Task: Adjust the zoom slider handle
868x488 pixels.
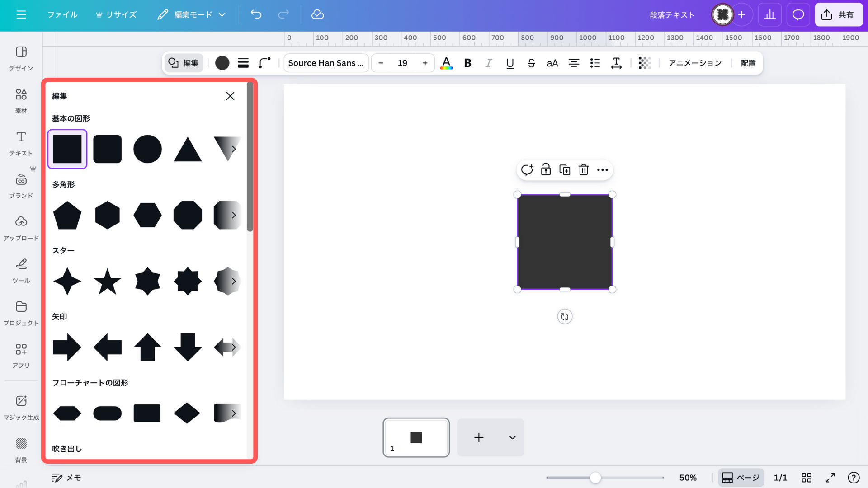Action: tap(595, 478)
